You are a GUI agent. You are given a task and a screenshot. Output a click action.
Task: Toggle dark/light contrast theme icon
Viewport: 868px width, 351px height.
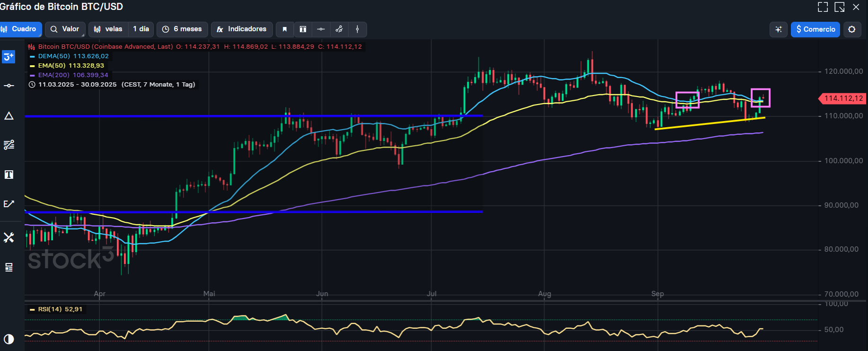(x=9, y=339)
